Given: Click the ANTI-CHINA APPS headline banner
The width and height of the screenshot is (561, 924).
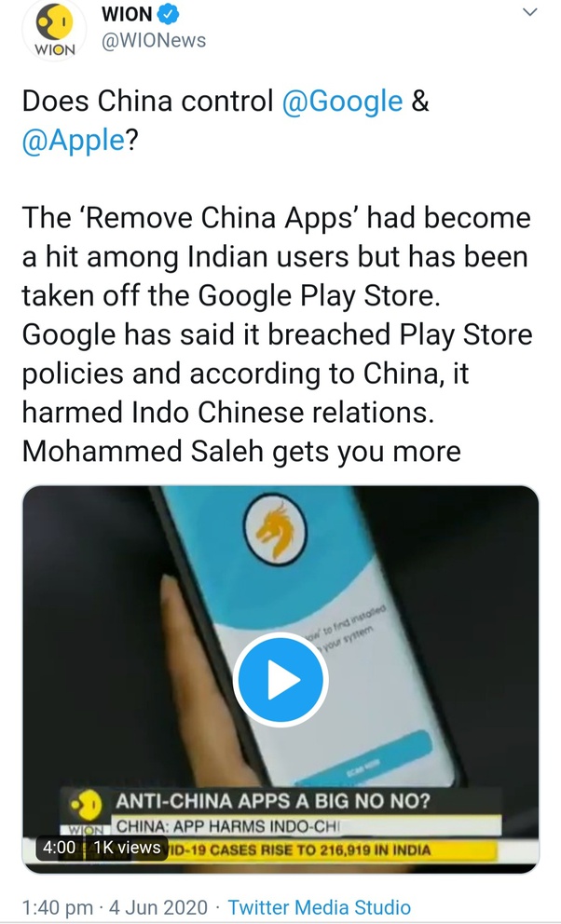Looking at the screenshot, I should coord(273,801).
